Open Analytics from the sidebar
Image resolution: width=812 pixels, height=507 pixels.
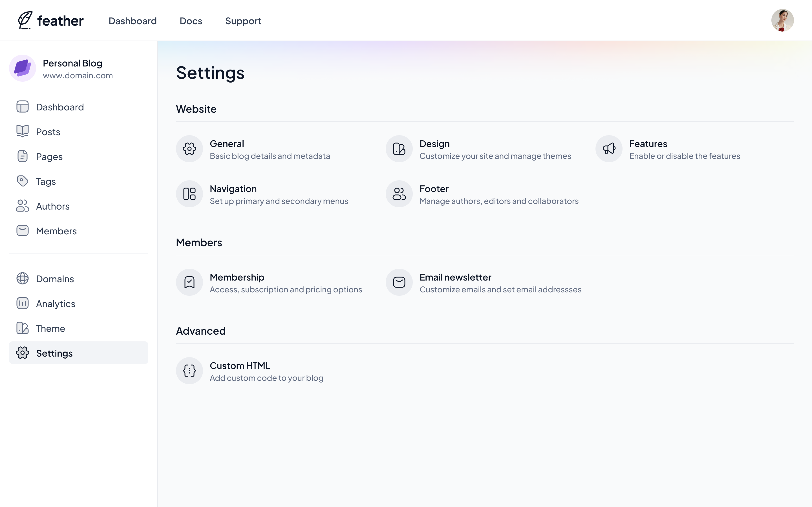coord(55,303)
